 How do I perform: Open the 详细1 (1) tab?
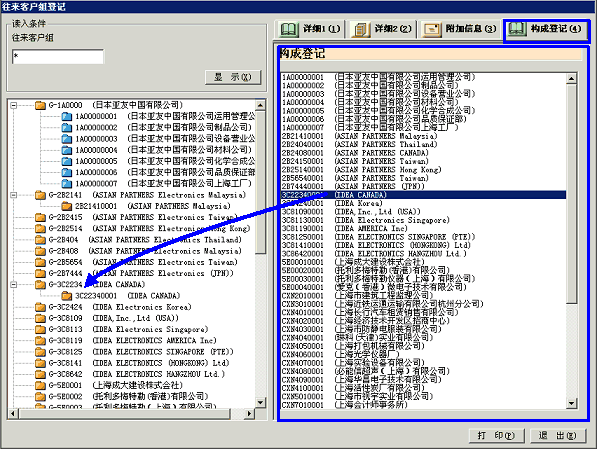pos(310,29)
